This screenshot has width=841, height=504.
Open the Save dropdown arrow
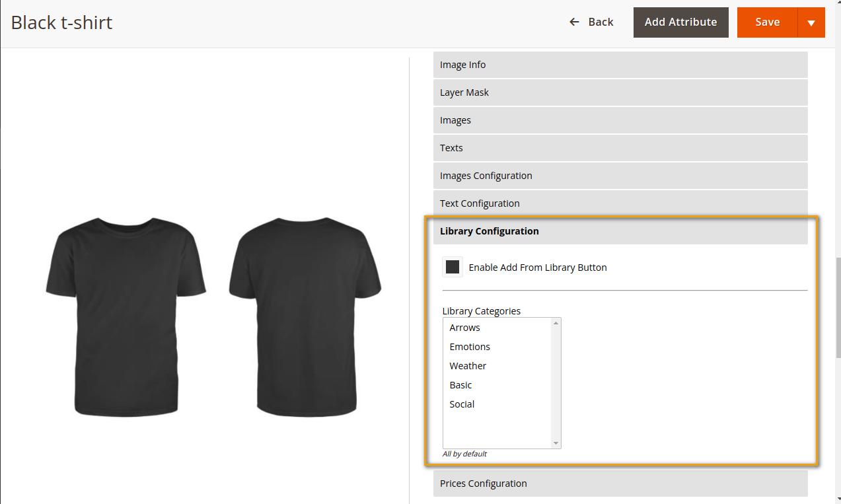(811, 22)
